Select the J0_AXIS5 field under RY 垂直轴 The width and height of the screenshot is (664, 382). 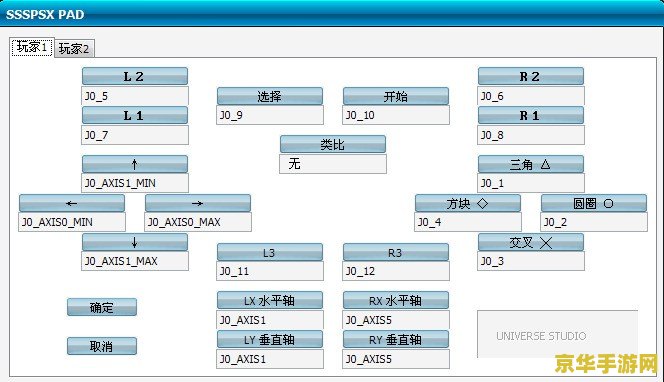click(396, 359)
